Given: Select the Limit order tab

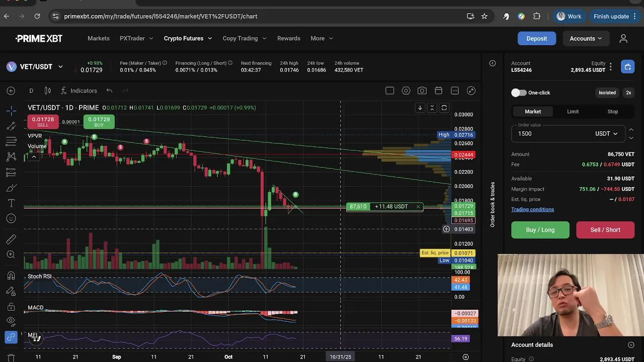Looking at the screenshot, I should 573,112.
